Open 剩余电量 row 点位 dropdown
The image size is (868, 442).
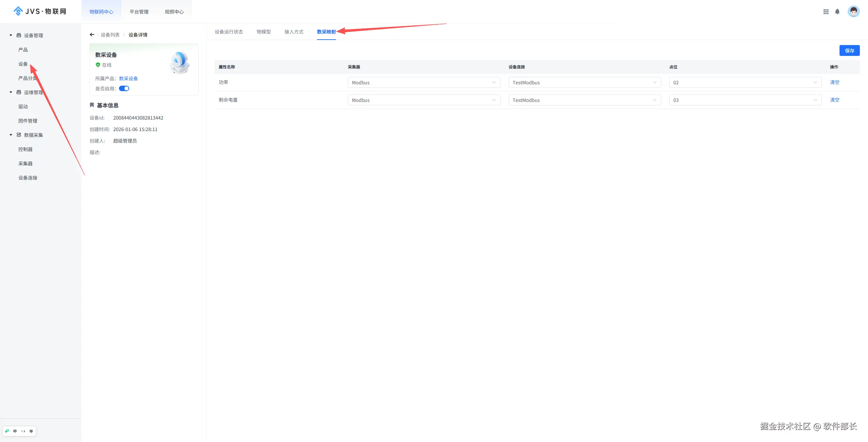745,100
